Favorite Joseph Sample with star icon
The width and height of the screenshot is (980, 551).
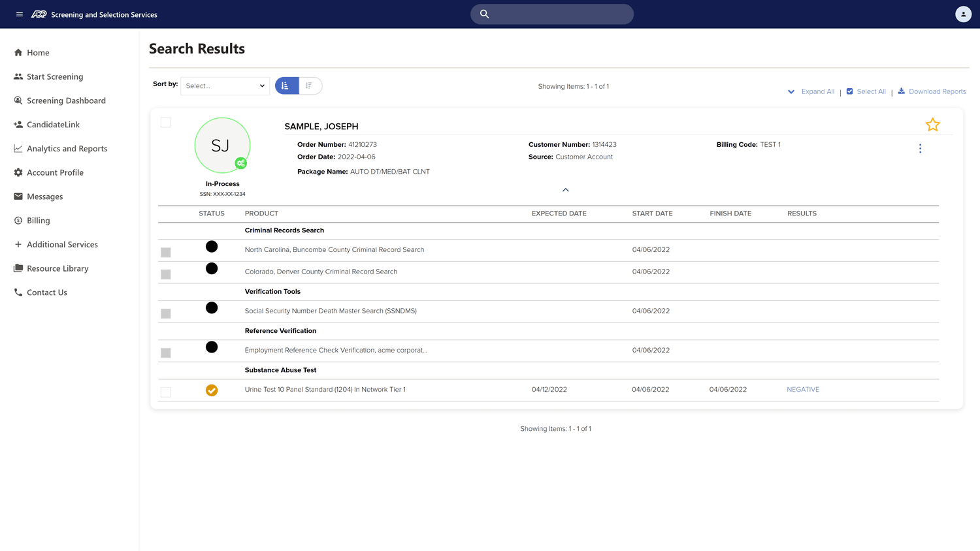pos(932,125)
